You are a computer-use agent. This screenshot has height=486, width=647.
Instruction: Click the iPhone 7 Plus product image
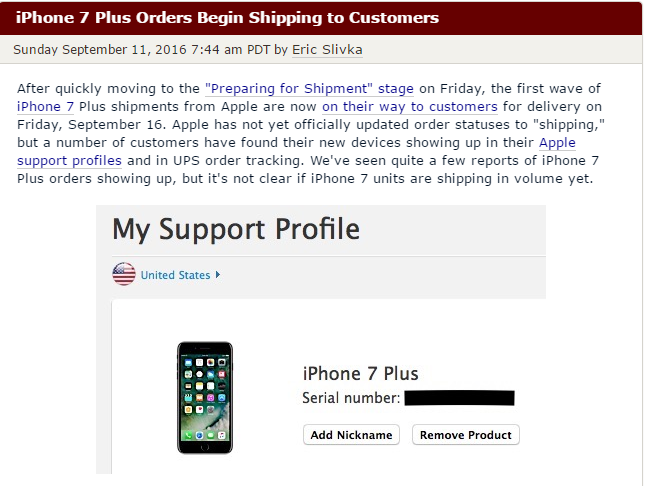(x=205, y=398)
